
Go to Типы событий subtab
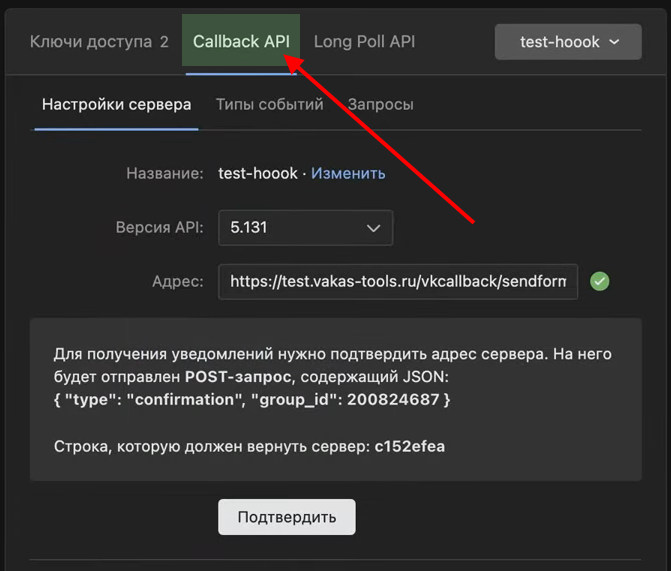pos(269,104)
